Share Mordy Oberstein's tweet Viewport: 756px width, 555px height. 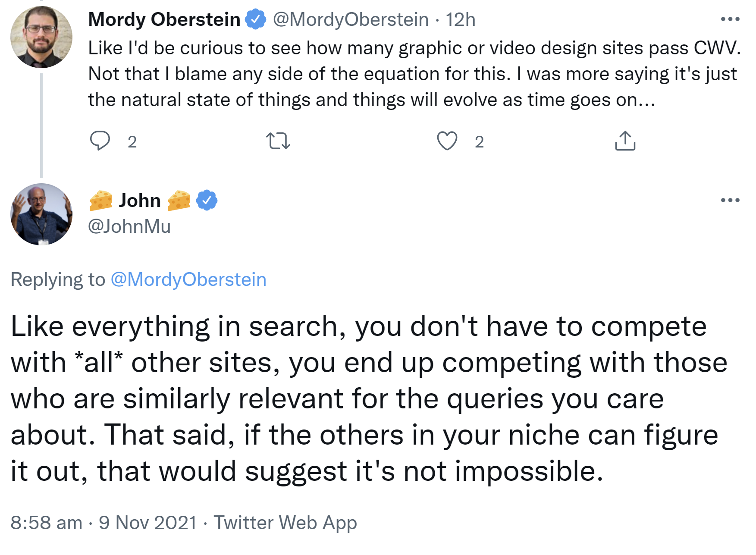tap(625, 141)
